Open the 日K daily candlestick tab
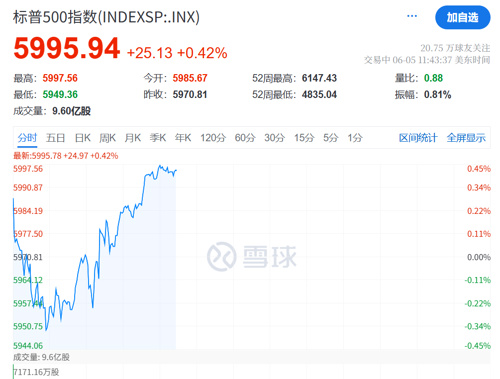 (x=83, y=138)
